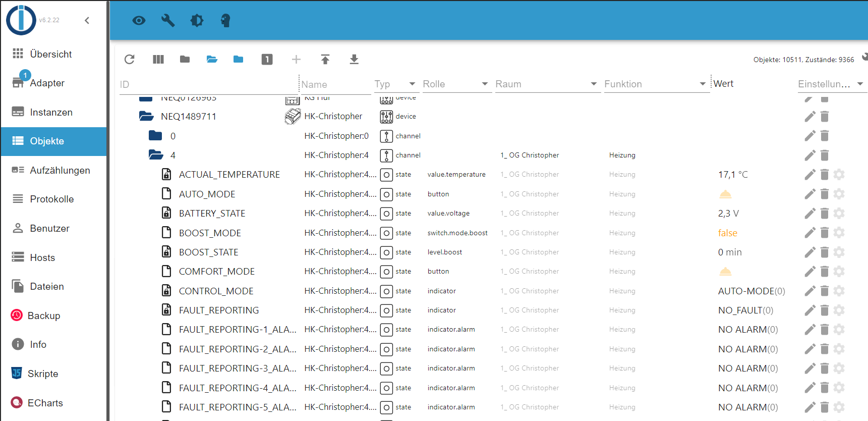Go to the Instanzen page
The image size is (868, 421).
(x=53, y=112)
